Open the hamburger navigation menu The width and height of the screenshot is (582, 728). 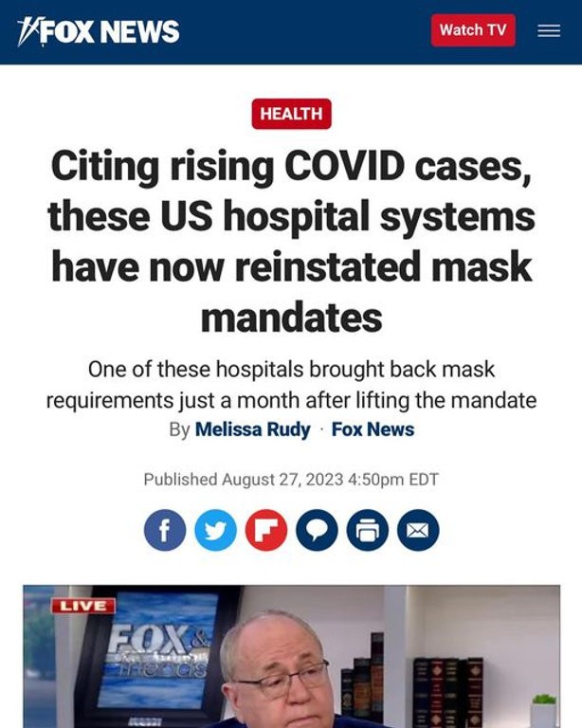click(x=549, y=30)
